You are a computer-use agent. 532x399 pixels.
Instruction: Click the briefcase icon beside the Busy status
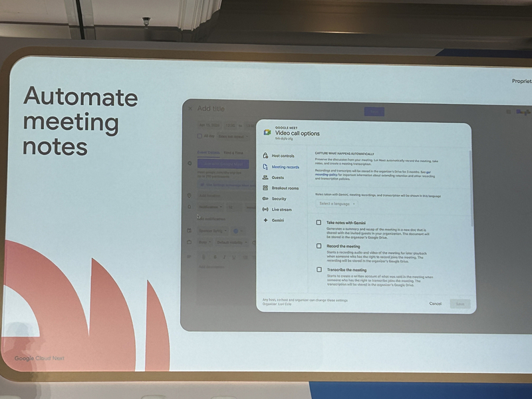point(190,242)
